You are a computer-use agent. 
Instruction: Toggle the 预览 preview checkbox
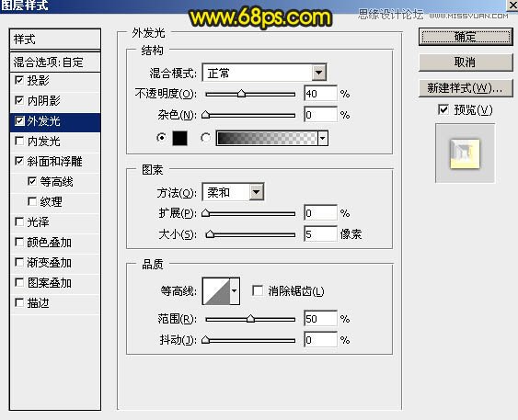pyautogui.click(x=443, y=109)
